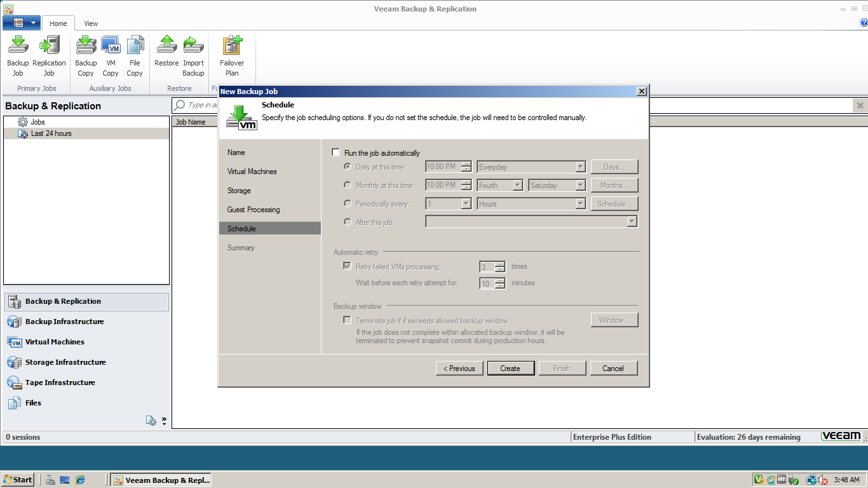Screen dimensions: 868x488
Task: Open the Months selection dialog
Action: tap(614, 185)
